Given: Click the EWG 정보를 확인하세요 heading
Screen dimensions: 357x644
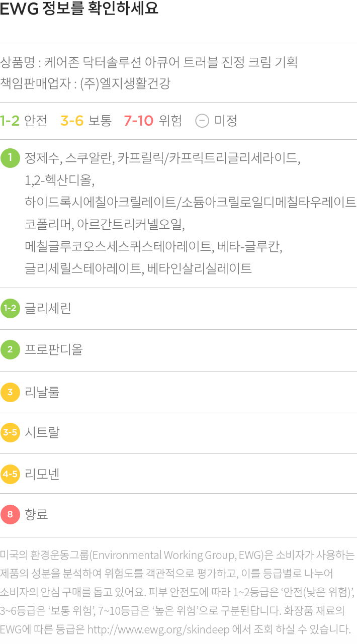Looking at the screenshot, I should pyautogui.click(x=79, y=9).
